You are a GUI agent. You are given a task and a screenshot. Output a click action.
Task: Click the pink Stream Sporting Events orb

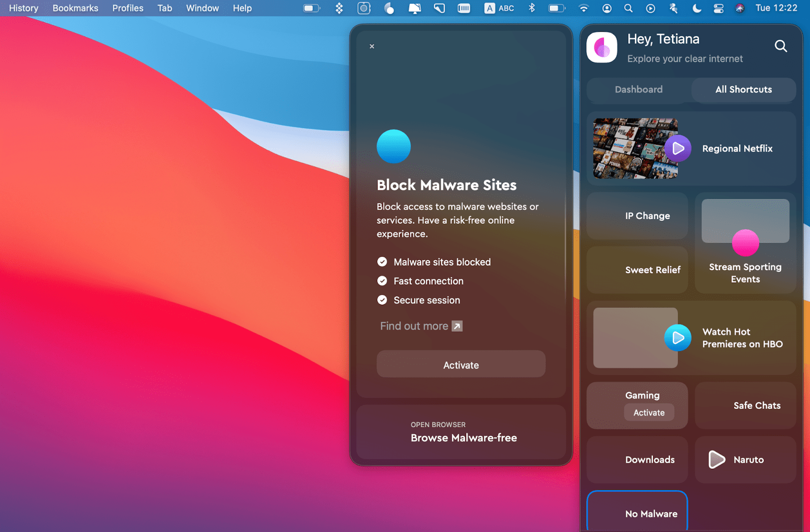[x=745, y=243]
